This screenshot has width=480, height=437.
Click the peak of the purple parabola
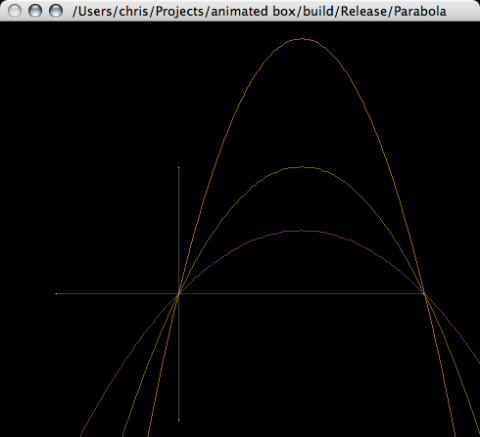(x=302, y=231)
